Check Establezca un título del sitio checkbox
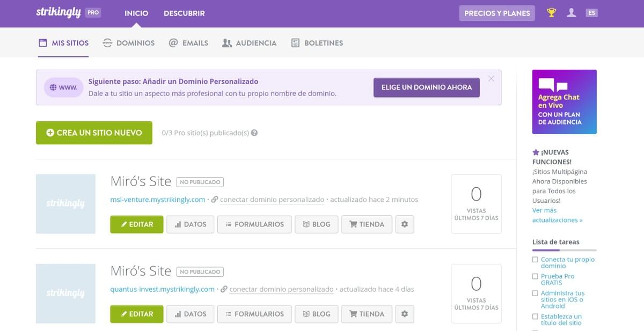The image size is (644, 331). click(535, 317)
